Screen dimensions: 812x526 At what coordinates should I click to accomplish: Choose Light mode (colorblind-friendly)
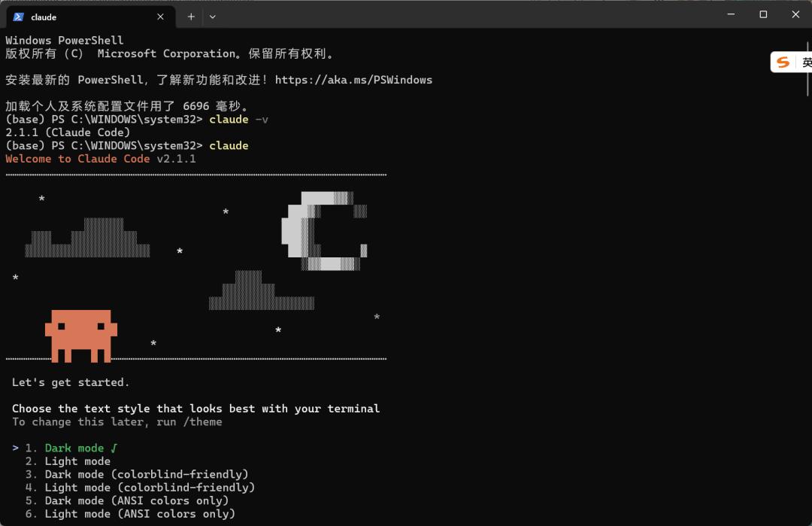[140, 488]
